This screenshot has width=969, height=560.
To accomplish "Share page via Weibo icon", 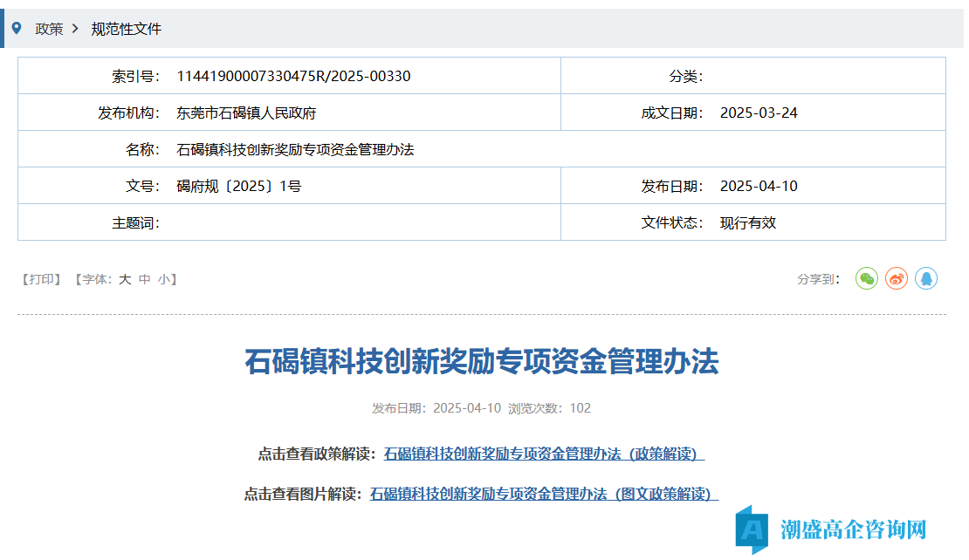I will pos(897,278).
